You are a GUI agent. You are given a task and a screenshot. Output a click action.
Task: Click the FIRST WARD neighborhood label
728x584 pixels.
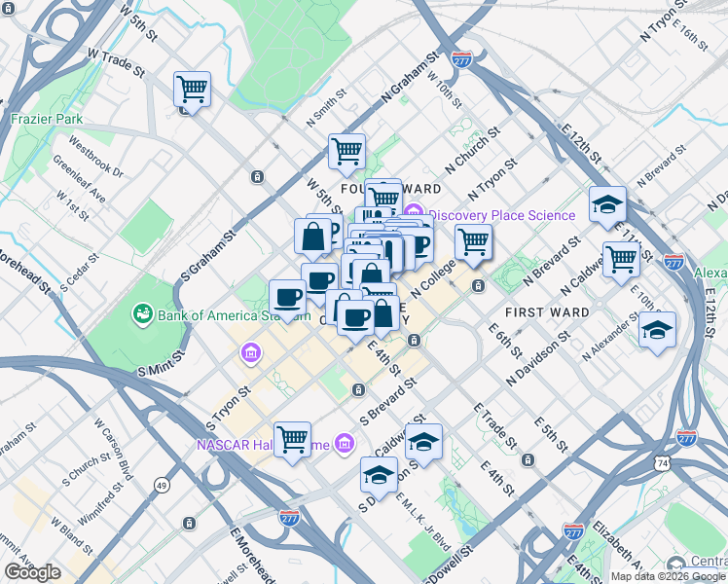547,312
